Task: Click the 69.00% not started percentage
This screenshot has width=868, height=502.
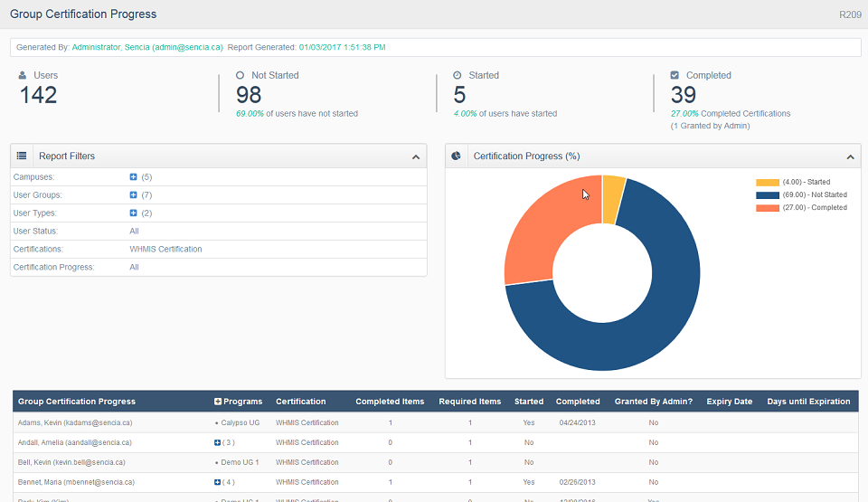Action: [x=250, y=114]
